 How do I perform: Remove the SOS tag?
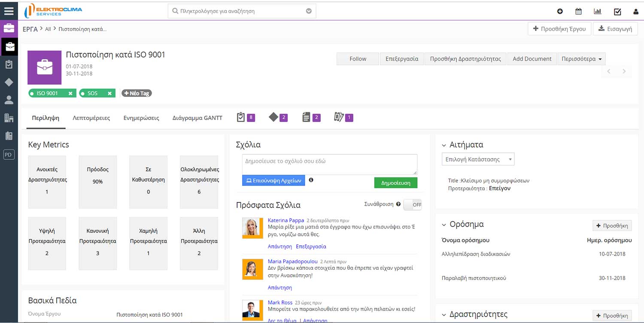(x=109, y=93)
